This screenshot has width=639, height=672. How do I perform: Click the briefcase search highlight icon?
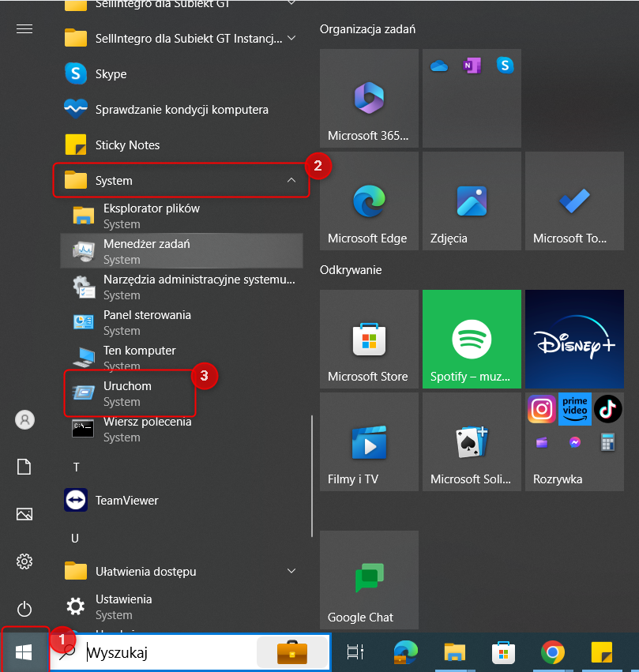click(x=292, y=652)
